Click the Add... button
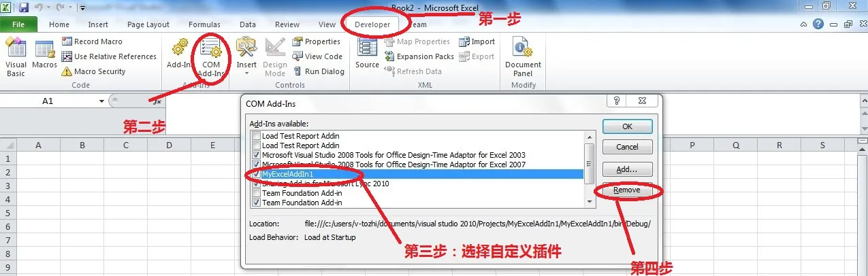 pos(627,169)
